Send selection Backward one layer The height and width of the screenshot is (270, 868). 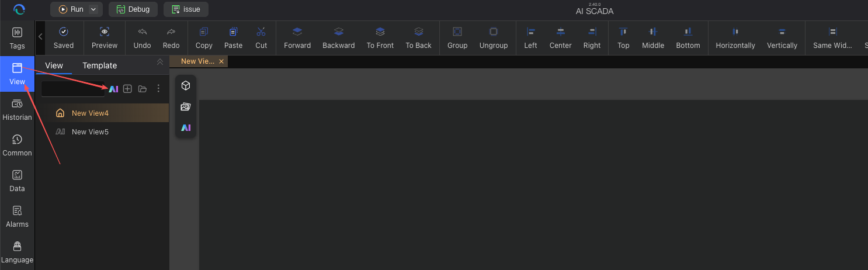339,38
